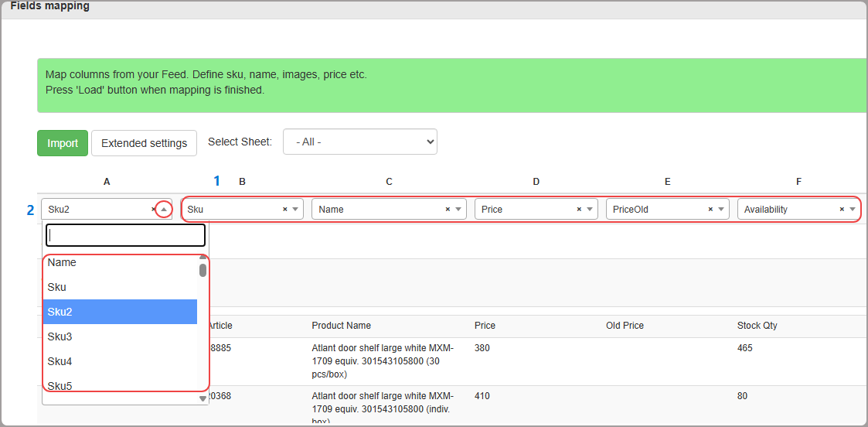Image resolution: width=868 pixels, height=427 pixels.
Task: Click the green Import button
Action: [63, 143]
